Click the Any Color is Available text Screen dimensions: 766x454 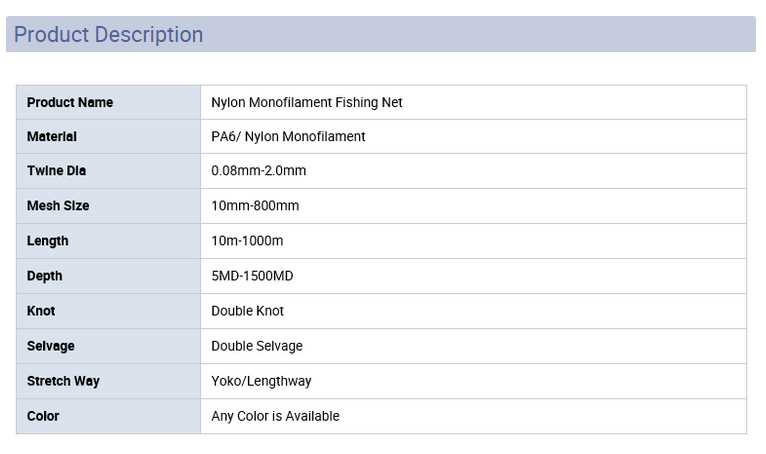pos(275,416)
